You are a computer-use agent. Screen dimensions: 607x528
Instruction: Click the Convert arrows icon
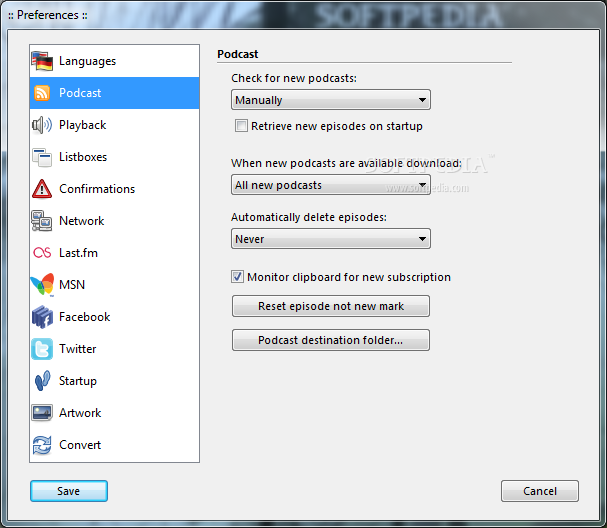point(42,445)
